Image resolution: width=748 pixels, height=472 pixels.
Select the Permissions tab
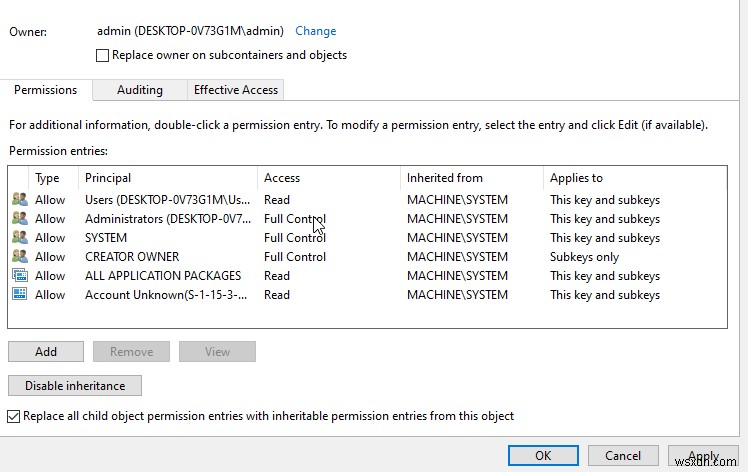pyautogui.click(x=45, y=90)
